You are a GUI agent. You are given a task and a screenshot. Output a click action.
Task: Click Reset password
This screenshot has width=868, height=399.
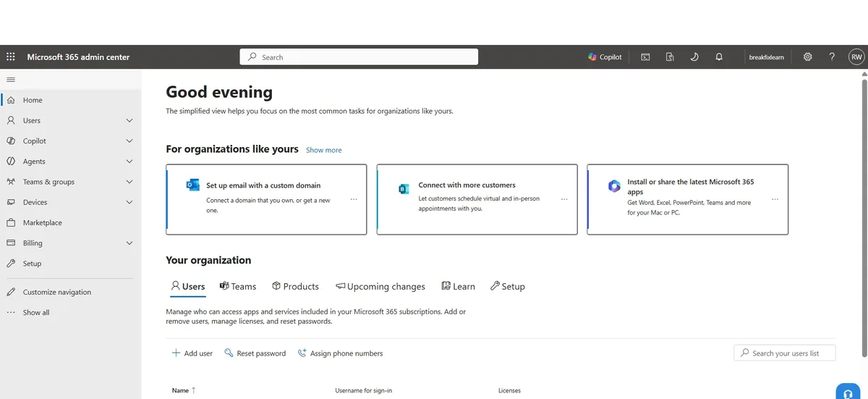255,353
